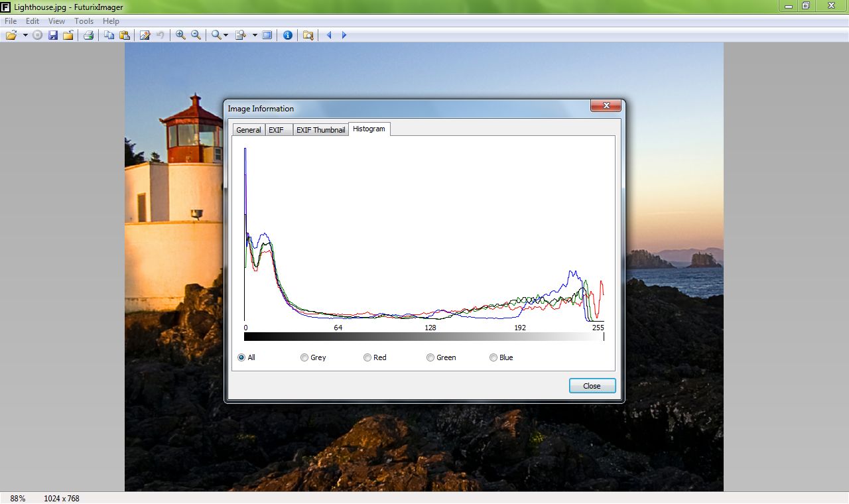Select the Histogram tab
The height and width of the screenshot is (504, 849).
pos(369,129)
